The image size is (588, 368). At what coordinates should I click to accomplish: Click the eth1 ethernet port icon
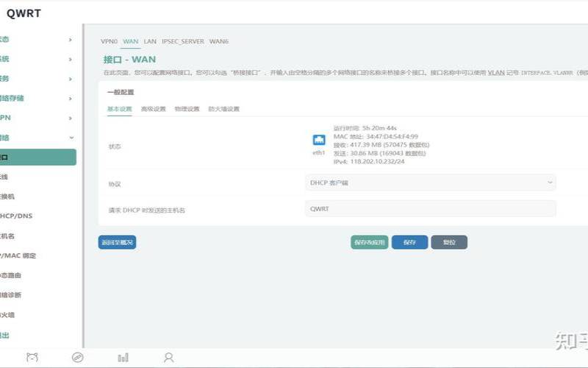[x=319, y=140]
